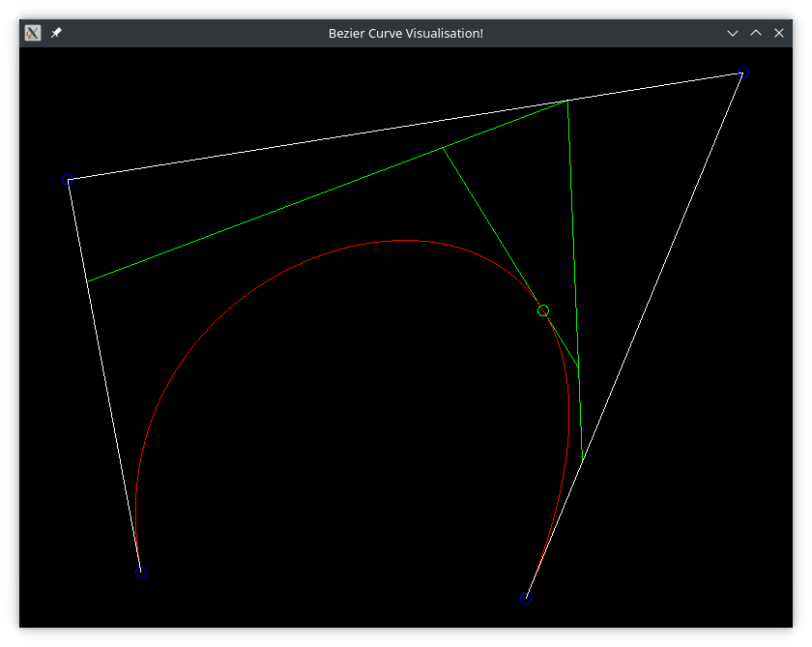Click the X11 application icon in titlebar

coord(33,32)
